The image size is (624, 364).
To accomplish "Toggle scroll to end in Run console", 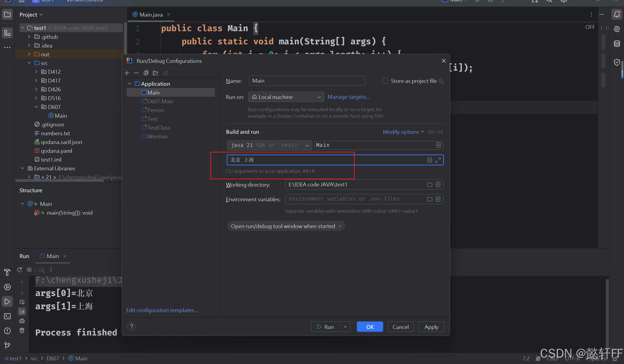I will (x=22, y=311).
